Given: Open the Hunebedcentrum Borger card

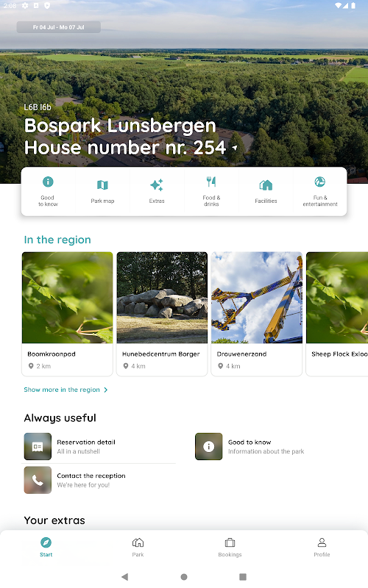Looking at the screenshot, I should click(x=162, y=314).
